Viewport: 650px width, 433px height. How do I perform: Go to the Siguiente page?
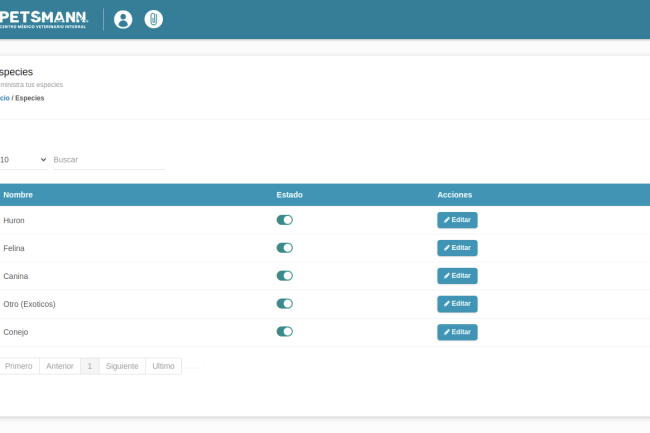pyautogui.click(x=122, y=366)
